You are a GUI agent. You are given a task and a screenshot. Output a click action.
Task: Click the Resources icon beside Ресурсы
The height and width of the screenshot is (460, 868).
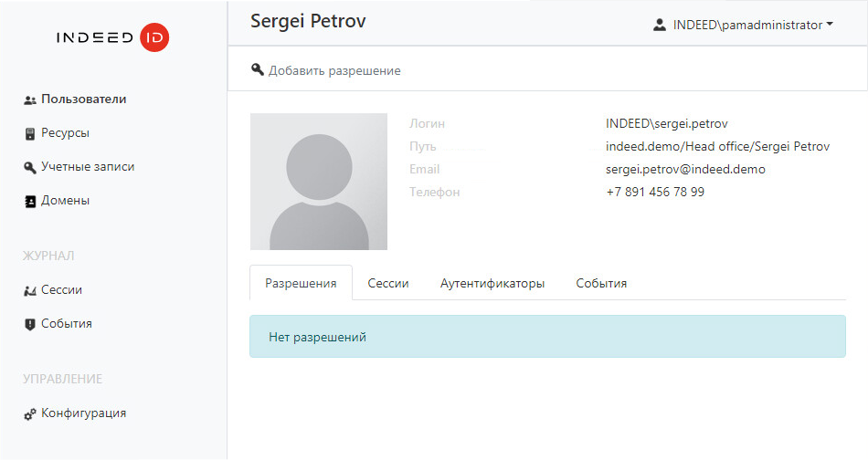[x=29, y=133]
